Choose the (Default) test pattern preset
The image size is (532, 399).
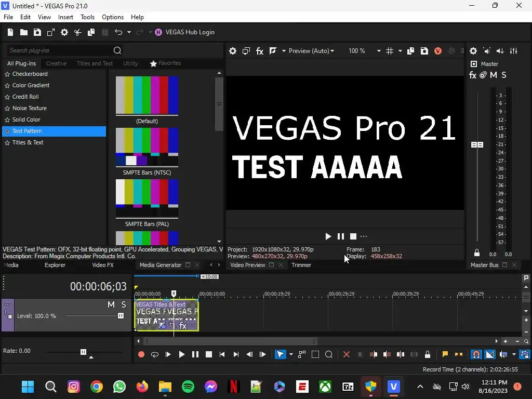(147, 100)
